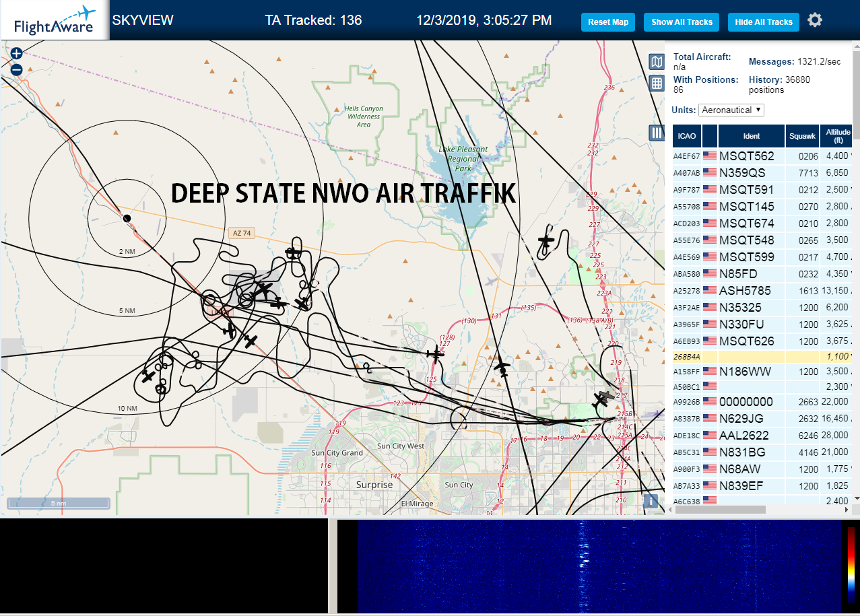The width and height of the screenshot is (860, 616).
Task: Select the aircraft icon above the 10 NM label
Action: [148, 376]
